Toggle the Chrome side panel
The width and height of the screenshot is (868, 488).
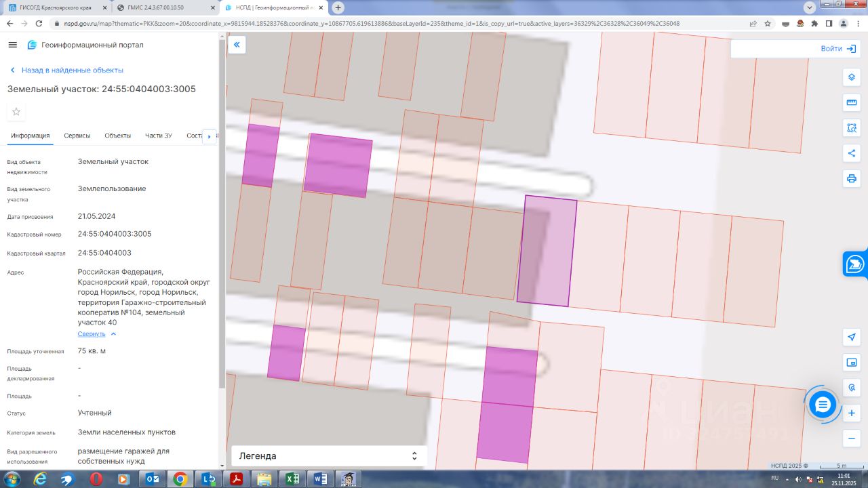point(829,23)
